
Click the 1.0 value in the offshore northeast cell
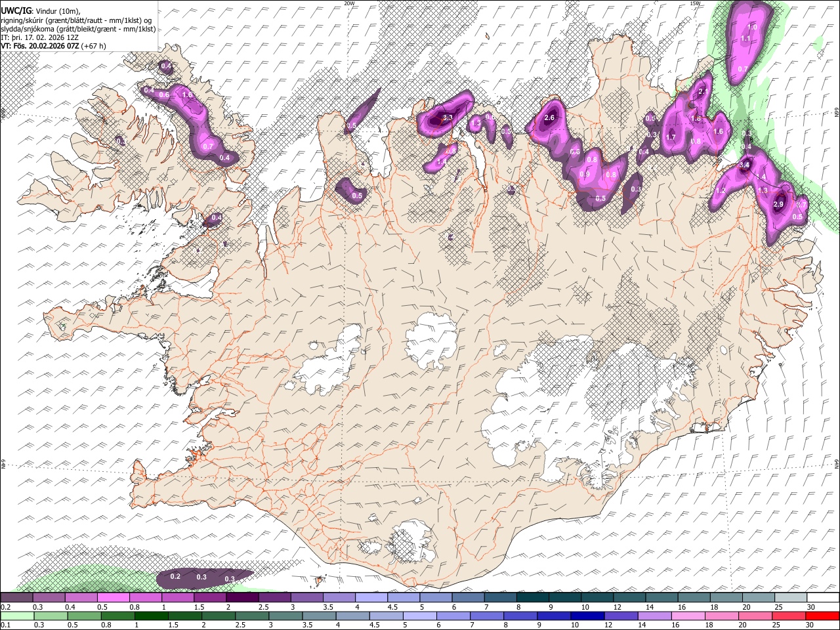coord(753,28)
